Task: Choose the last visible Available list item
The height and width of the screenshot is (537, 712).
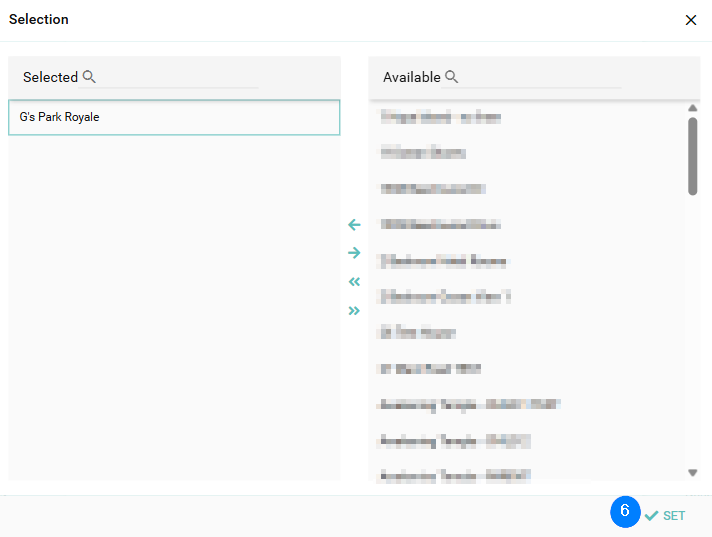Action: click(x=454, y=474)
